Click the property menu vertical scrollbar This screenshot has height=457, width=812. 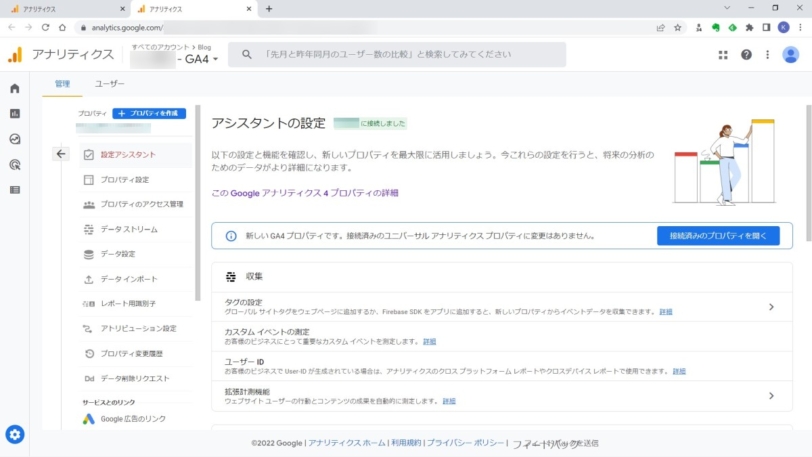pos(197,203)
